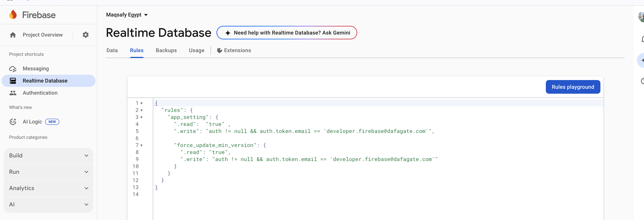Switch to the Data tab
The height and width of the screenshot is (220, 644).
pos(112,50)
